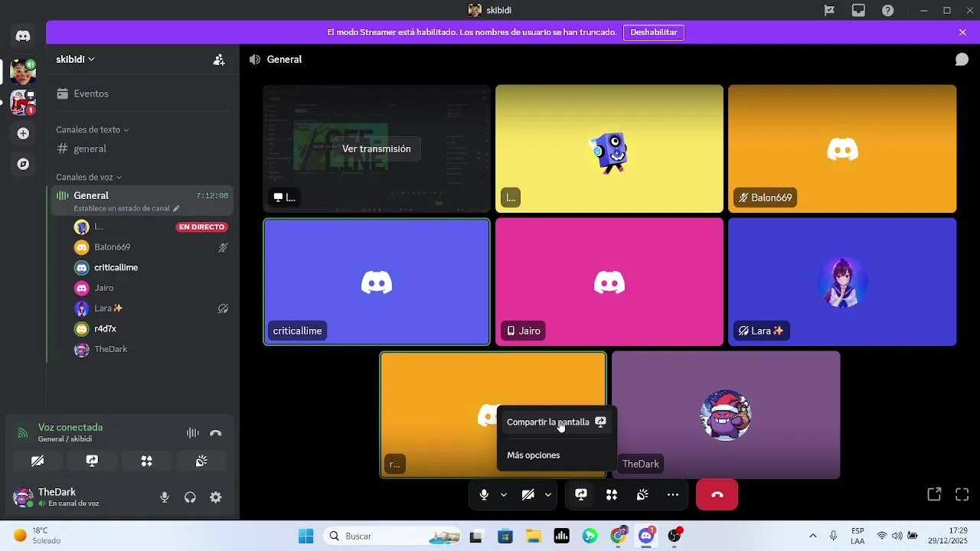Open soundboard button in call control bar
Image resolution: width=980 pixels, height=551 pixels.
click(x=642, y=495)
